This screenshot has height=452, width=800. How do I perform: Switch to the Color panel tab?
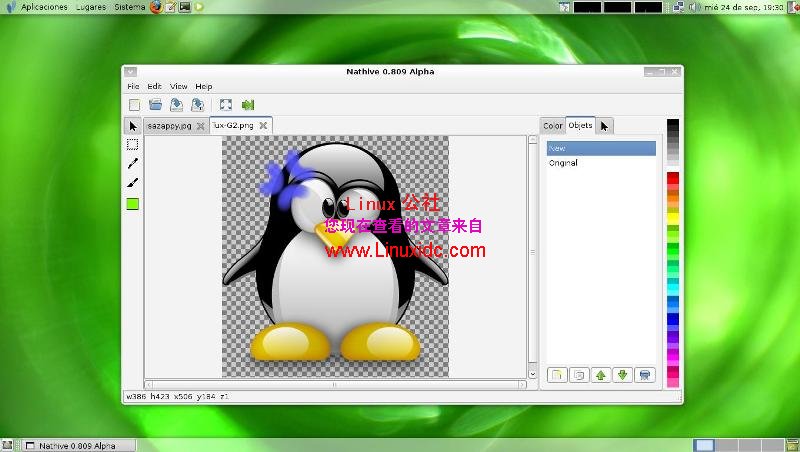pyautogui.click(x=553, y=125)
